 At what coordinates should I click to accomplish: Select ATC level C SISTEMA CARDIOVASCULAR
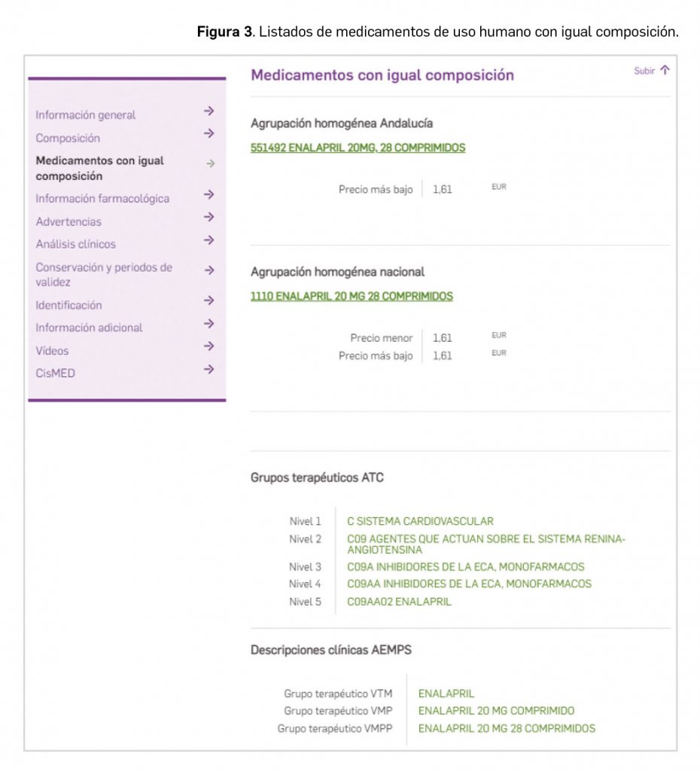420,521
